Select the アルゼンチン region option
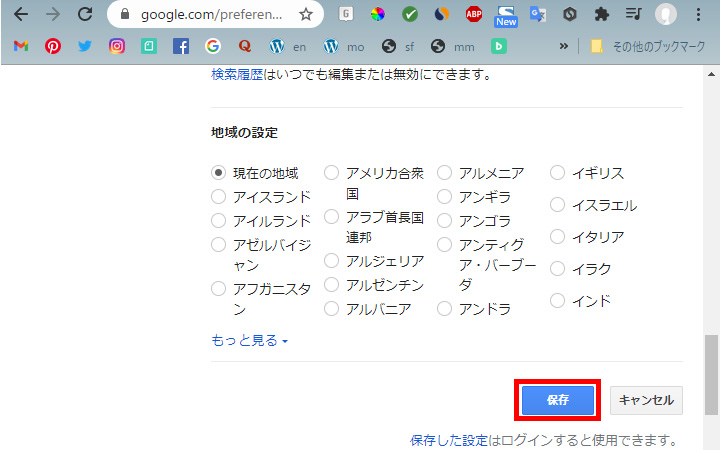Screen dimensions: 720x450 tap(331, 285)
